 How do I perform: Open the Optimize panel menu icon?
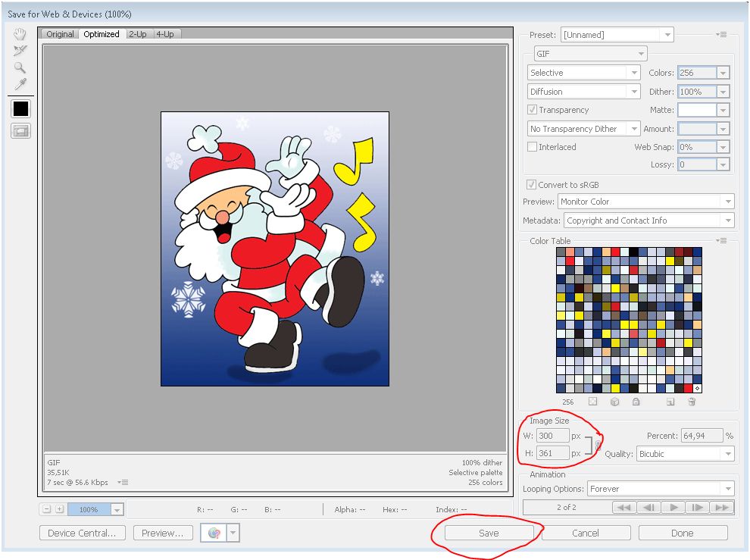[x=722, y=34]
